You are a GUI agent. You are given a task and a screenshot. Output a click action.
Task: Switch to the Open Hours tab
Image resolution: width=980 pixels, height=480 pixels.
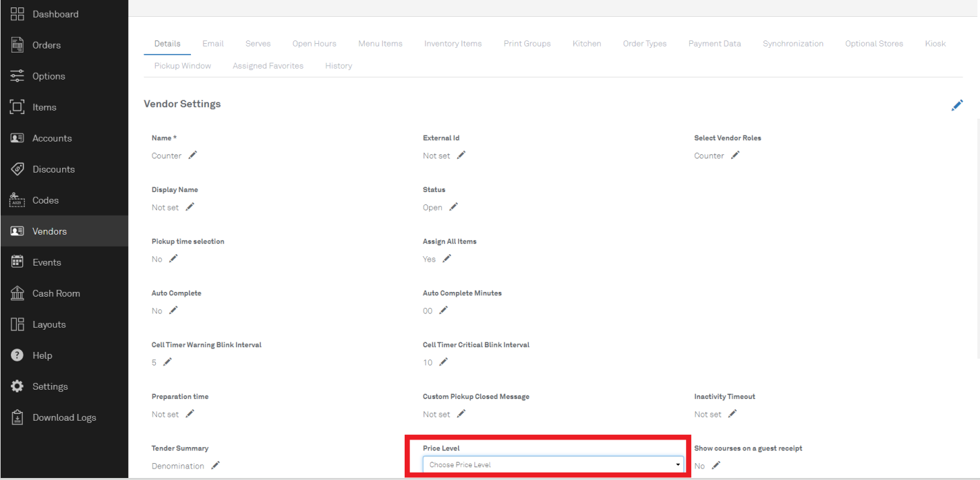314,44
